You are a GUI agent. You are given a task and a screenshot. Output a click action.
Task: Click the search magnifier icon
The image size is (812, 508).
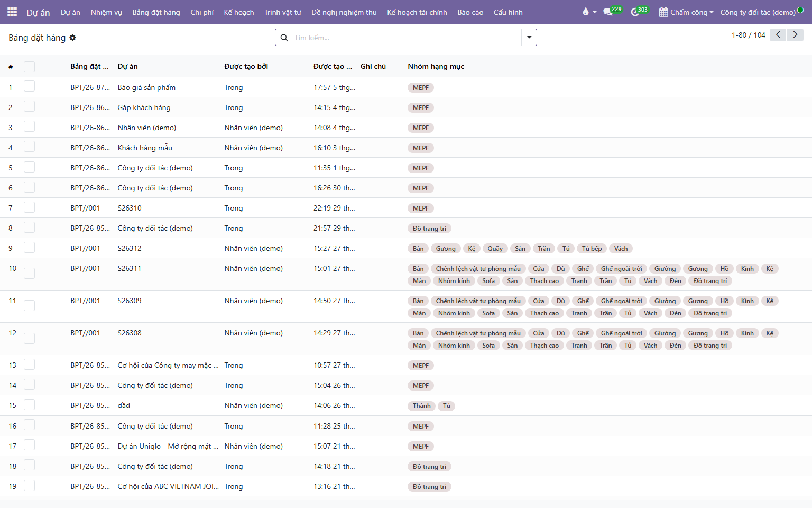coord(284,38)
